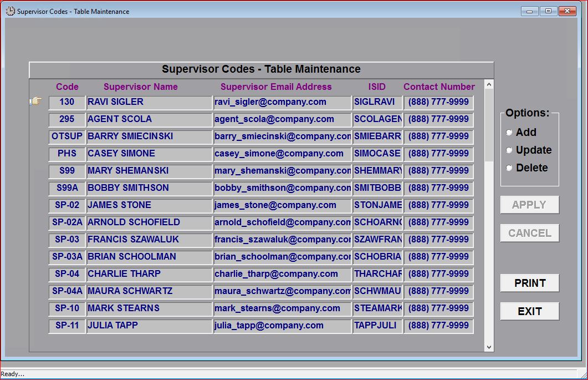Choose the Update radio option

[509, 150]
